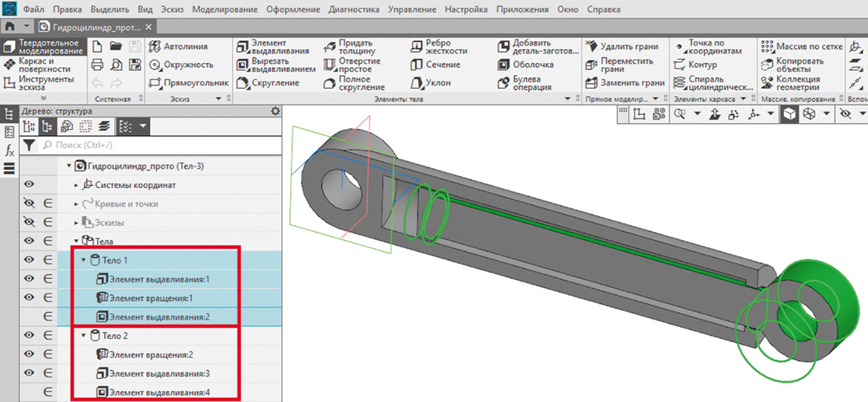This screenshot has height=402, width=868.
Task: Collapse the Тело 1 tree node
Action: pyautogui.click(x=84, y=260)
